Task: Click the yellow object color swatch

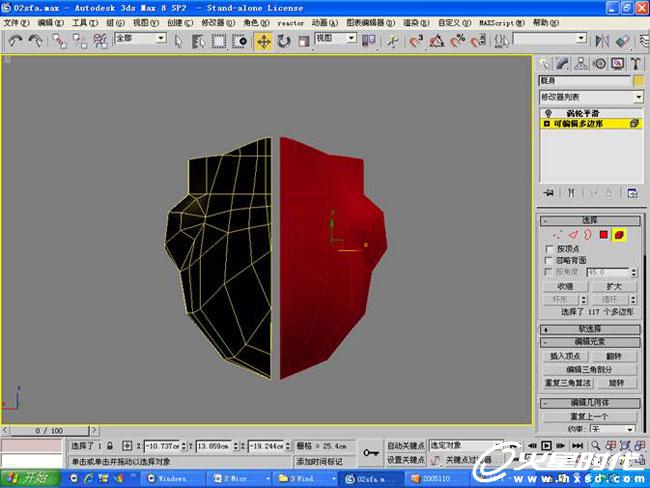Action: 638,80
